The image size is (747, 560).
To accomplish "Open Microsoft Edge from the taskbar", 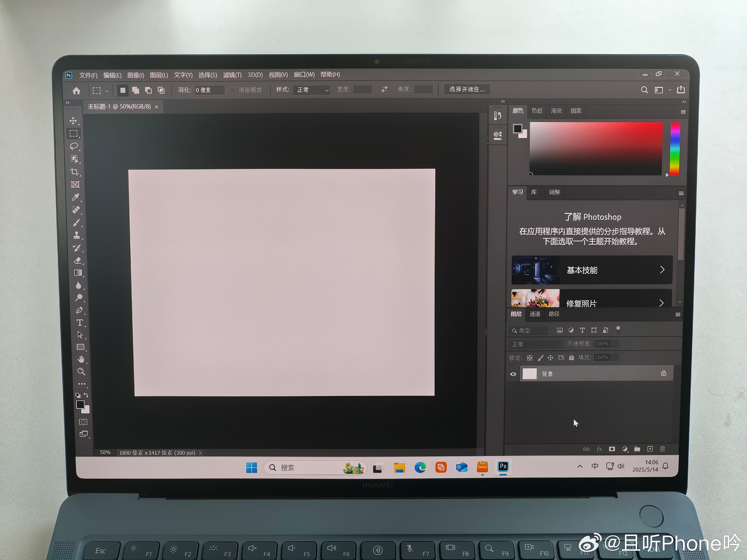I will (420, 467).
